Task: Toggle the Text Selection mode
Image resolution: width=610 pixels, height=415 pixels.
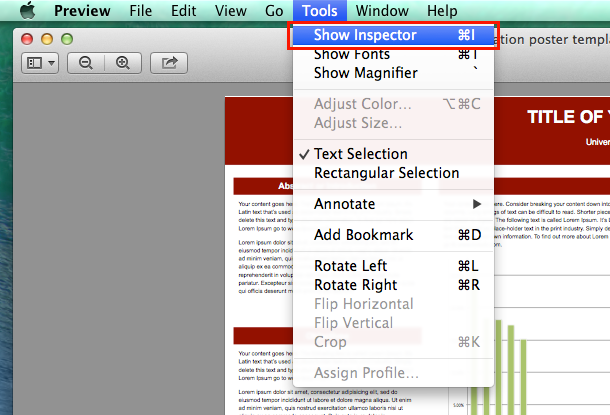Action: (393, 154)
